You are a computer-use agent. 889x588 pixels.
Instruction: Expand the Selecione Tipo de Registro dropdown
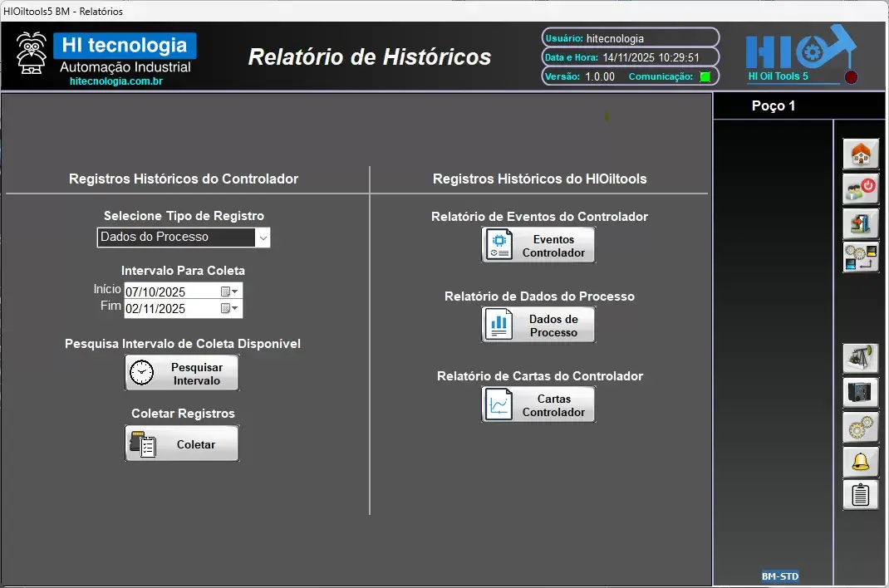(263, 238)
